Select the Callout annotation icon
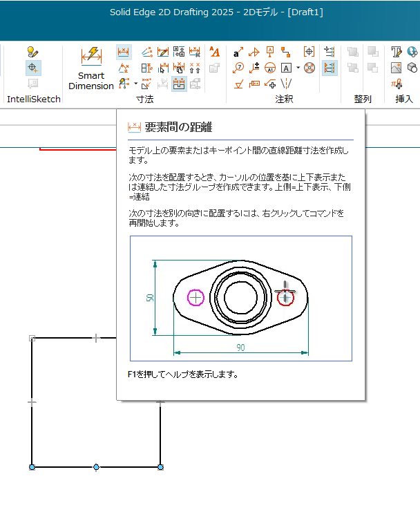 click(238, 53)
